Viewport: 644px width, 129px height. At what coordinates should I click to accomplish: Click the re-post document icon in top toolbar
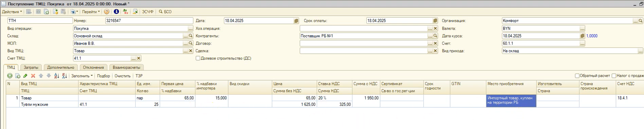[x=38, y=12]
